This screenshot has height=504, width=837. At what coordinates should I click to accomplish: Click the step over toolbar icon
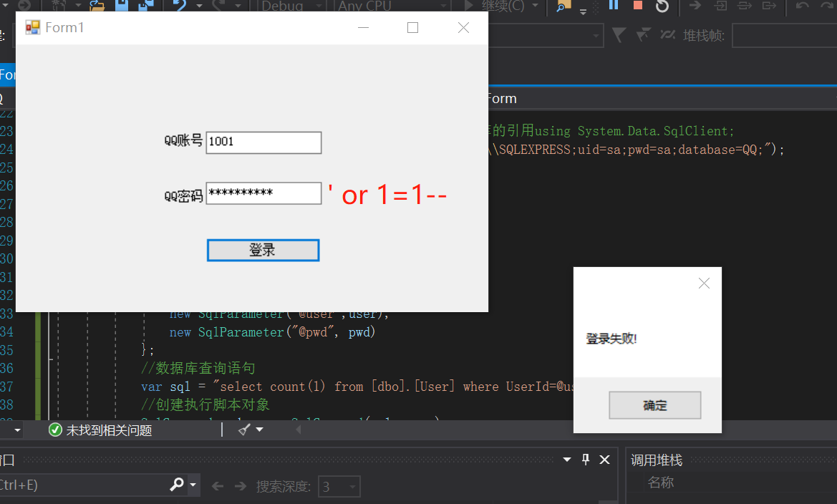745,6
